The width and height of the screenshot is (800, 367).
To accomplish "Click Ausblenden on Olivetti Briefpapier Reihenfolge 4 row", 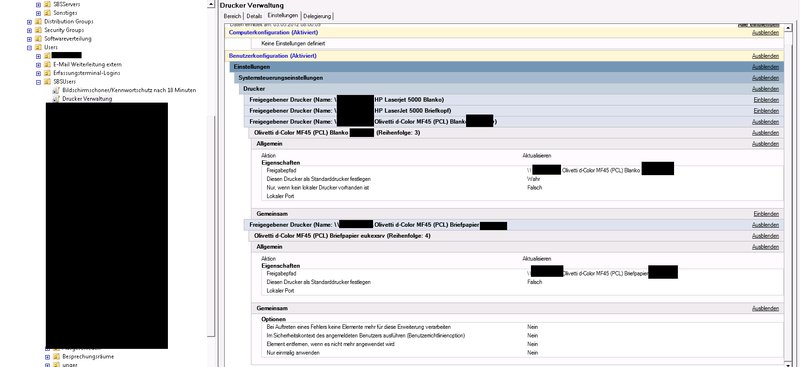I will 765,236.
